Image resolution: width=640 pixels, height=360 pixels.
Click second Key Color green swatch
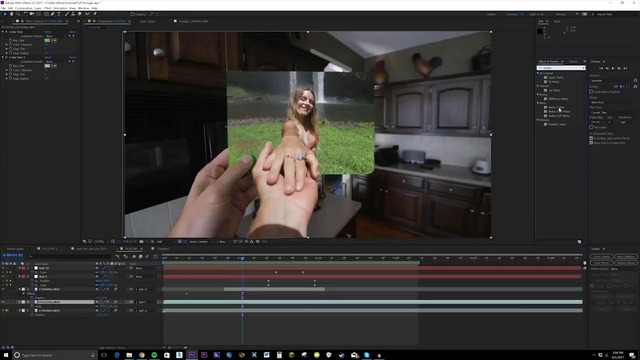pyautogui.click(x=47, y=66)
